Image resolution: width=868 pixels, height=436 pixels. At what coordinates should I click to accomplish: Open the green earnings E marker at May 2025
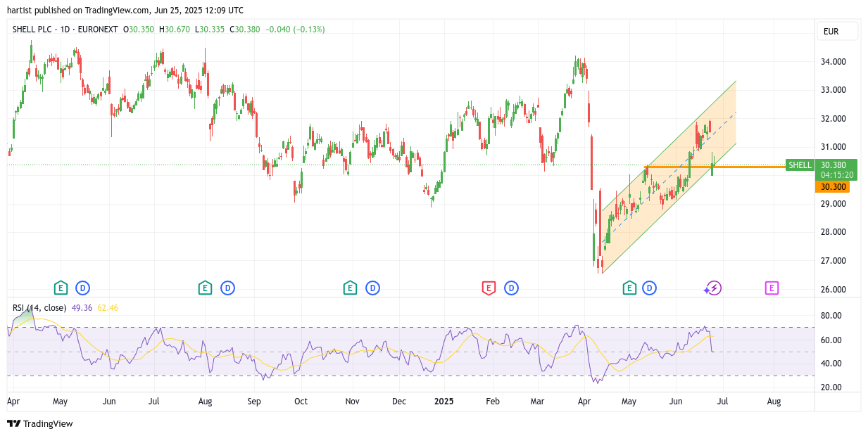tap(629, 288)
